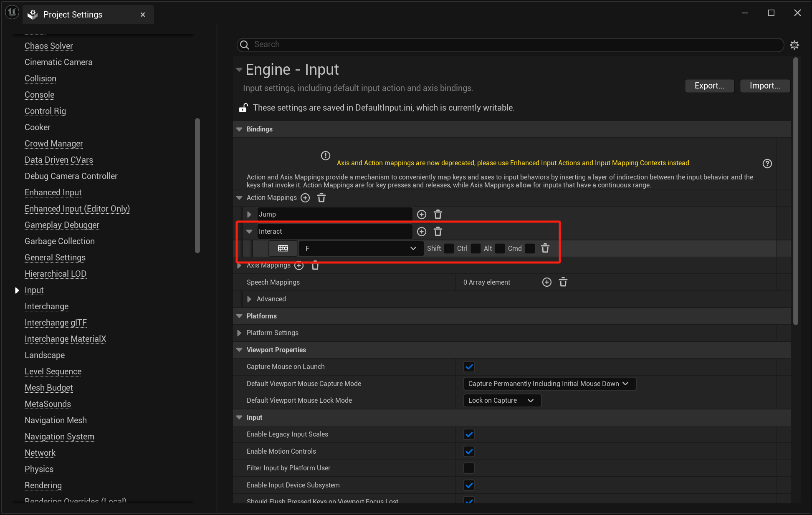Open the bindings help question-mark icon
Screen dimensions: 812x515
tap(767, 164)
